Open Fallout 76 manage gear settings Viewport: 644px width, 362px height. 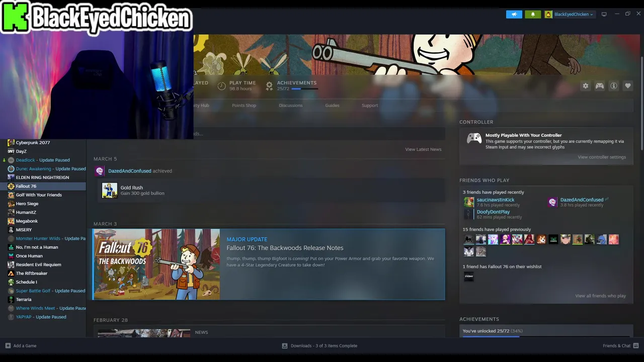[585, 86]
